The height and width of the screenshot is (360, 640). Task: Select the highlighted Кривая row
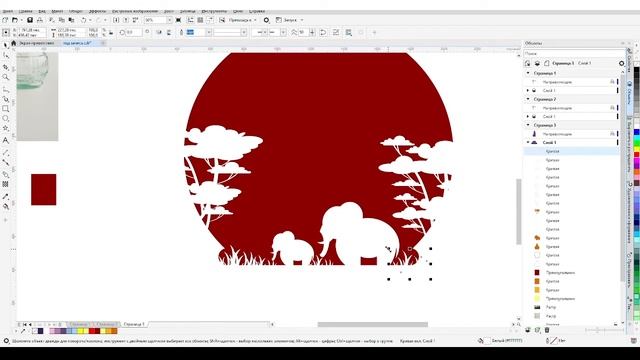[571, 151]
